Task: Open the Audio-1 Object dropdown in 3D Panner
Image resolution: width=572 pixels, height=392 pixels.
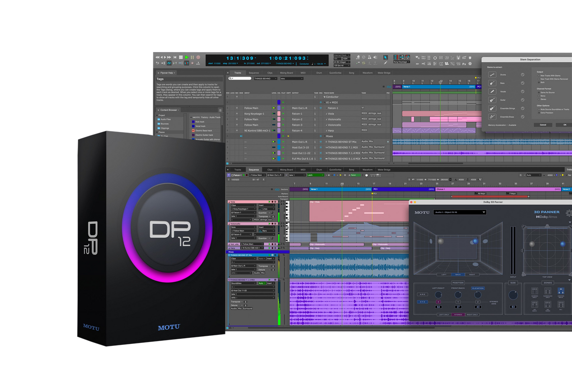Action: [x=460, y=212]
